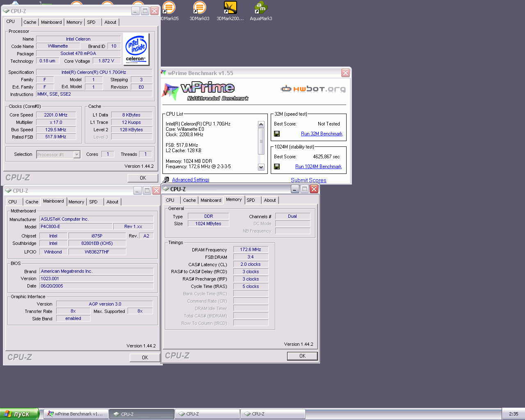Close the wPrime Benchmark window
This screenshot has width=525, height=420.
click(345, 73)
